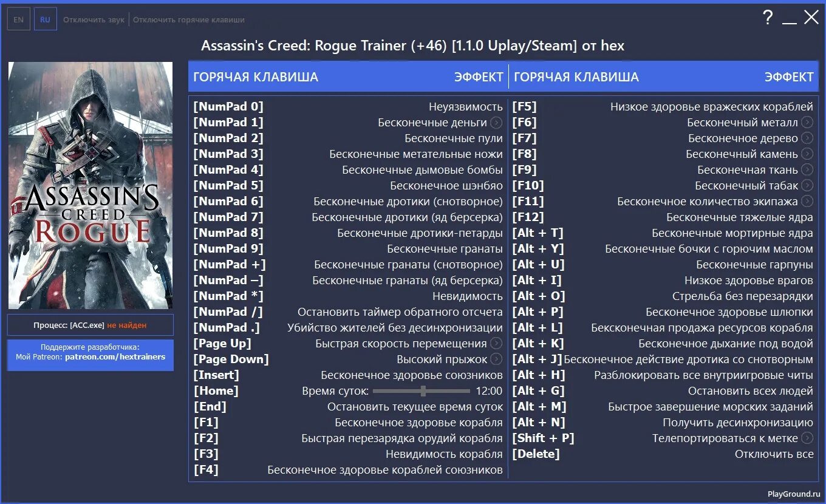Open options arrow for Бесконечный табак

(x=807, y=186)
